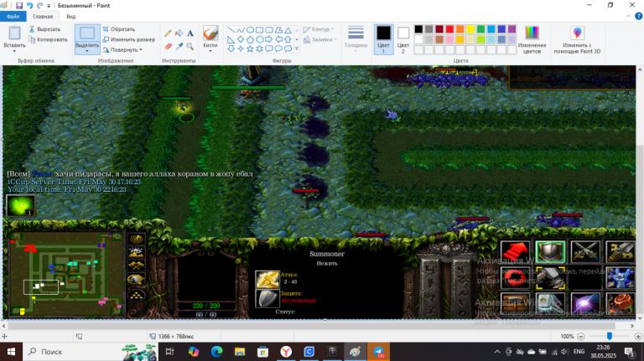Choose the Six-point star shape
The height and width of the screenshot is (361, 644).
pyautogui.click(x=260, y=49)
